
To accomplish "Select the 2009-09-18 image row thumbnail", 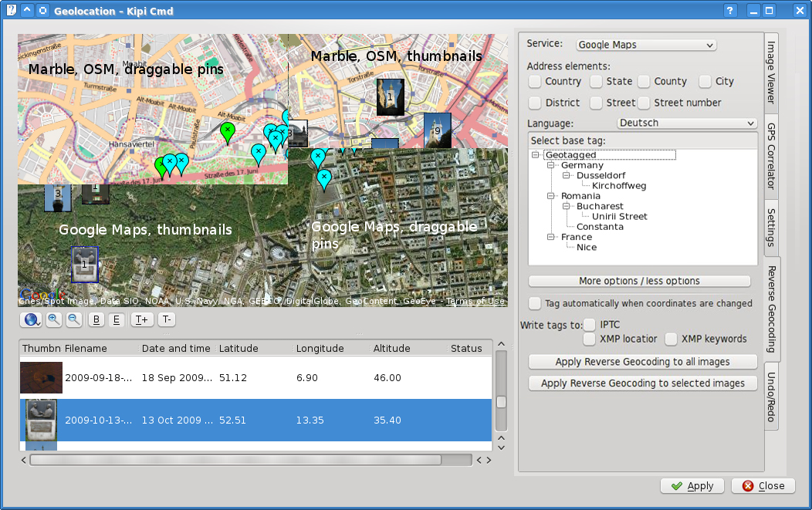I will pyautogui.click(x=41, y=378).
